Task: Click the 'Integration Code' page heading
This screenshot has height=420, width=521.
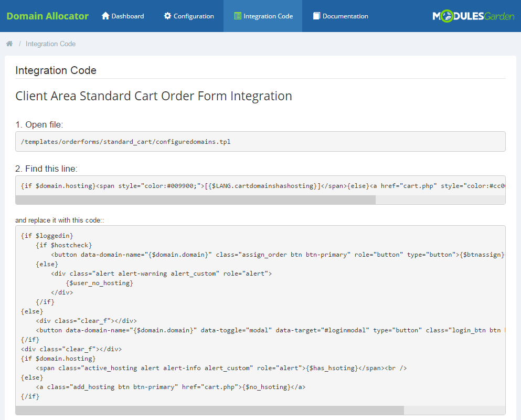Action: click(56, 70)
